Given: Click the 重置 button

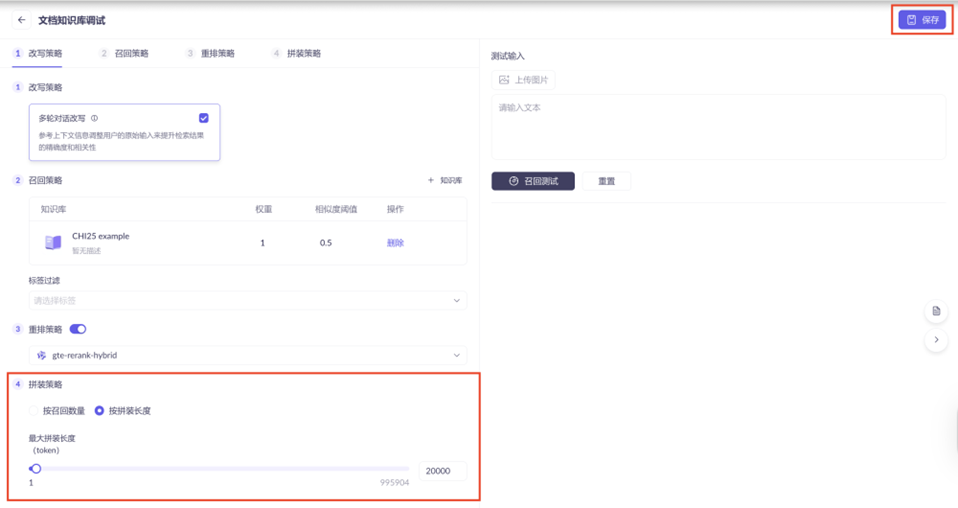Looking at the screenshot, I should (x=606, y=181).
